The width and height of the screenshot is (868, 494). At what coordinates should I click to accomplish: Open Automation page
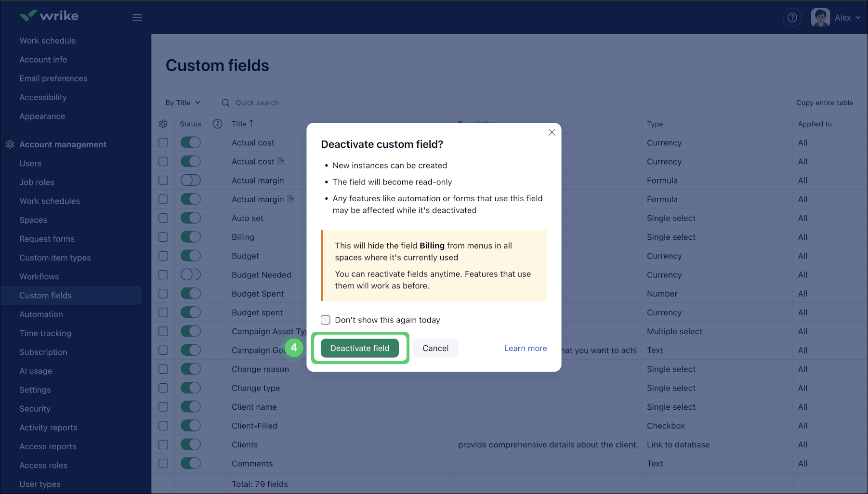tap(41, 314)
